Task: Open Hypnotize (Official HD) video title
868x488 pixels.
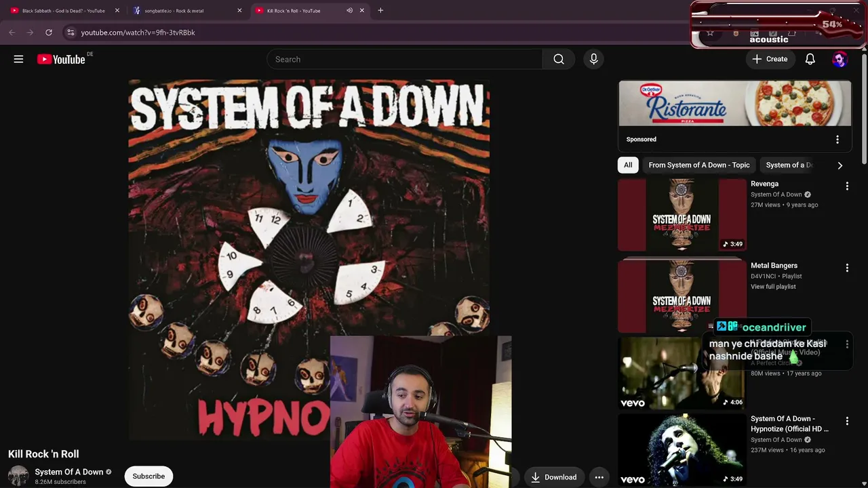Action: click(789, 424)
